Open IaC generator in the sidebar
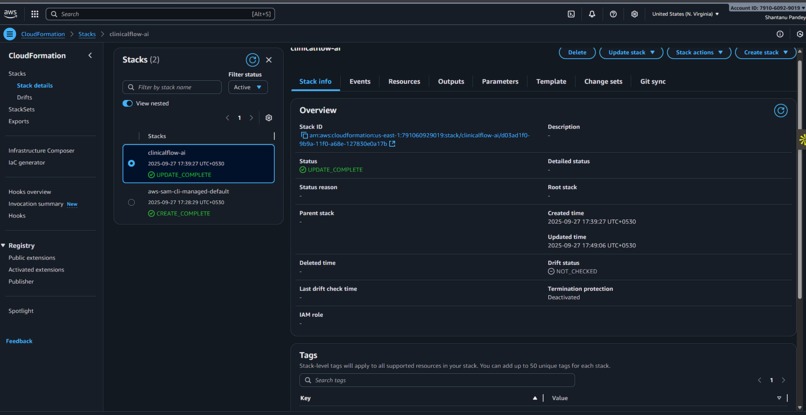Viewport: 806px width, 415px height. pyautogui.click(x=26, y=163)
